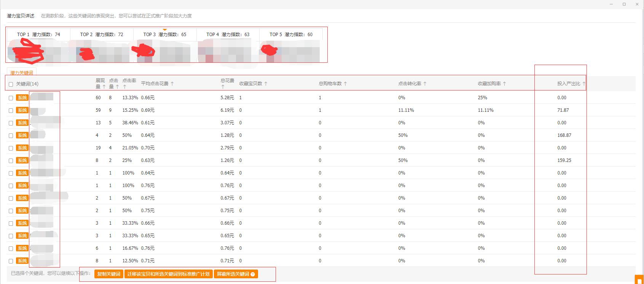Click the 159.25 投入产出比 value
The image size is (644, 284).
(x=564, y=160)
